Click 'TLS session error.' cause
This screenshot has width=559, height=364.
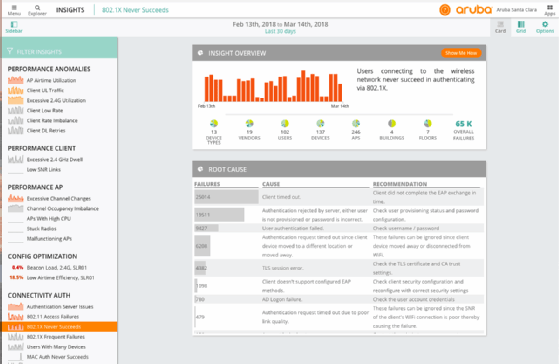282,268
